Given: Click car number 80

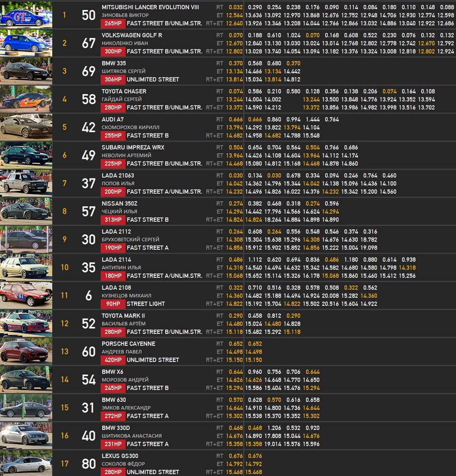Looking at the screenshot, I should (89, 464).
